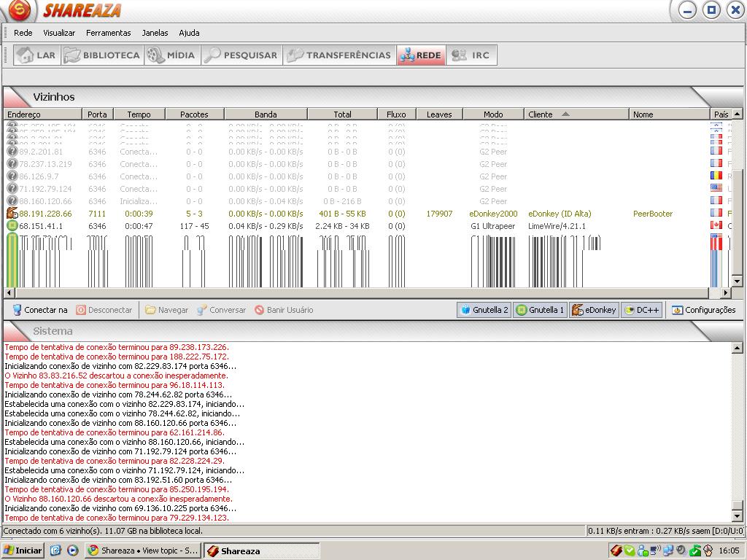Open the Ferramentas menu
Viewport: 747px width, 560px height.
108,33
